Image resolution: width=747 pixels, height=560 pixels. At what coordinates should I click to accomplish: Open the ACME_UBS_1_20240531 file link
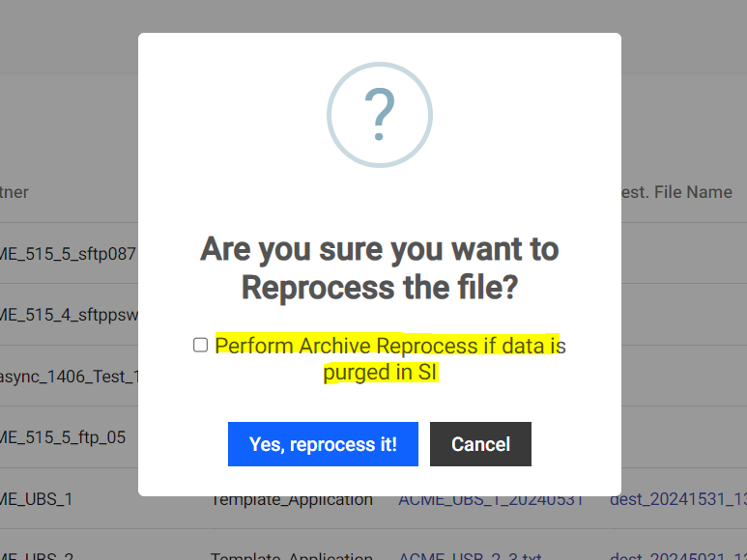(491, 500)
